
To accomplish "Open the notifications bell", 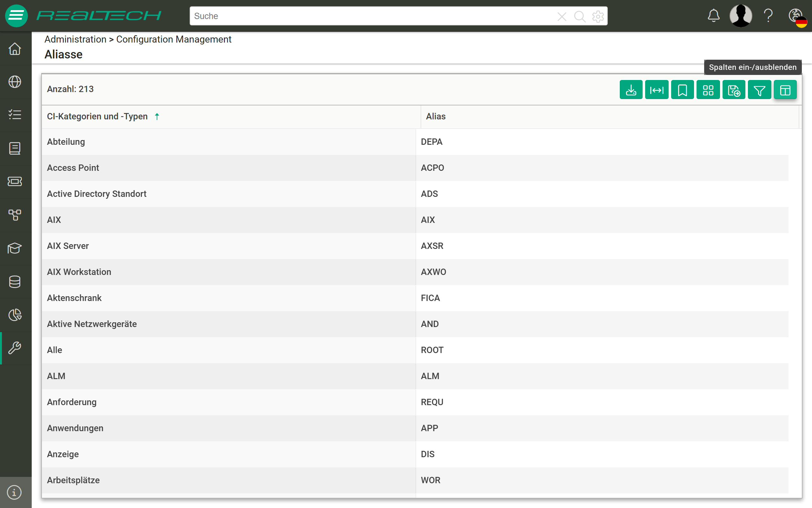I will 714,16.
